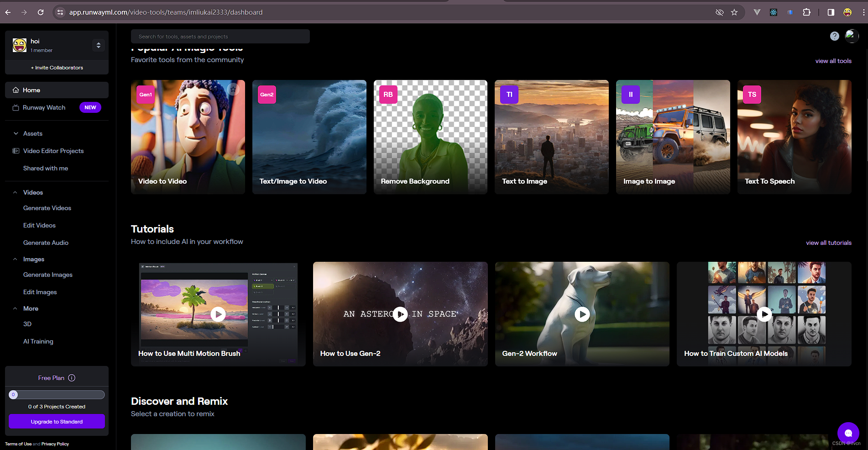
Task: Click the browser address bar URL
Action: (166, 12)
